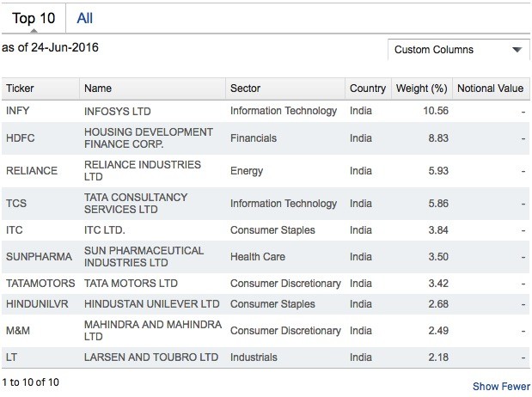This screenshot has height=397, width=532.
Task: Sort by the Name column header
Action: (x=98, y=89)
